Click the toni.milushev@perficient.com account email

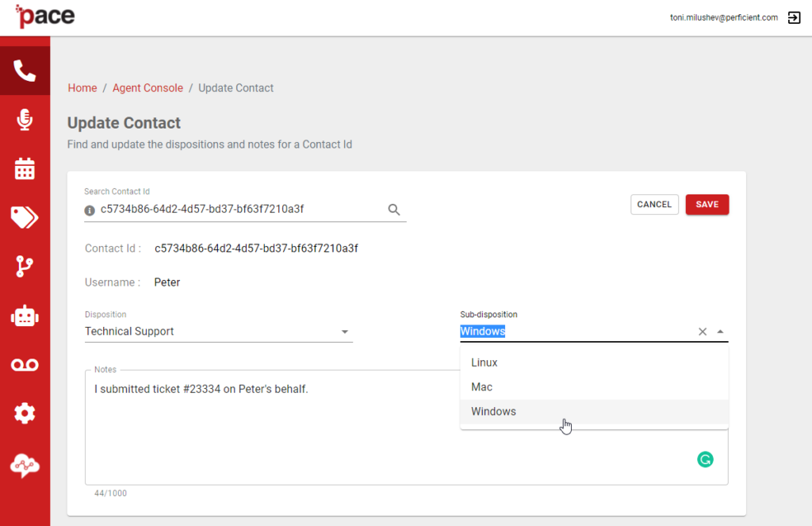point(723,17)
